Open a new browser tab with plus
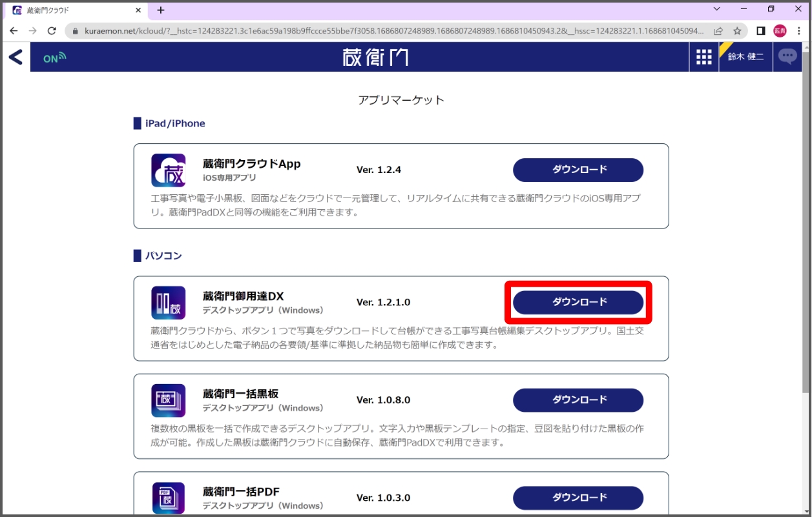This screenshot has height=517, width=812. (x=161, y=10)
